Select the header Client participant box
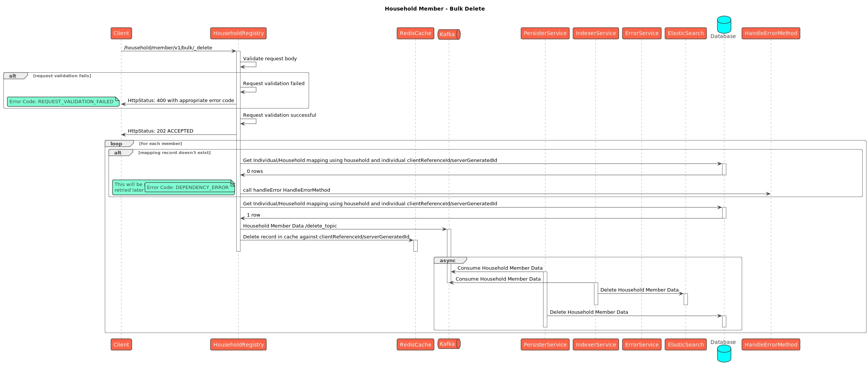868x368 pixels. pos(121,34)
